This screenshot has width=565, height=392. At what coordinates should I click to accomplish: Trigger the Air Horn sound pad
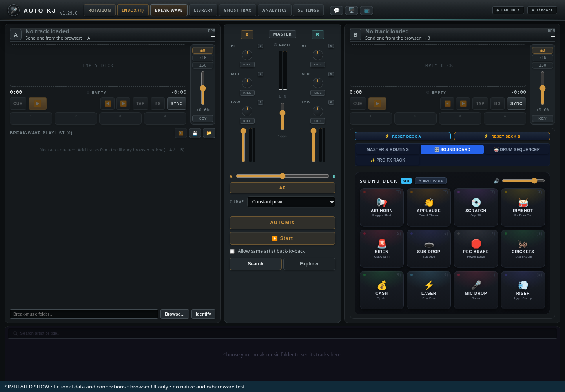pos(382,207)
